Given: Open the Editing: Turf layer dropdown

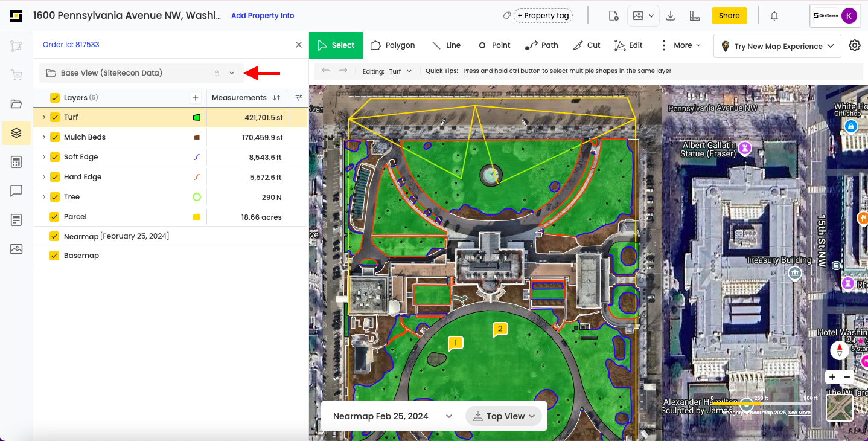Looking at the screenshot, I should coord(400,71).
